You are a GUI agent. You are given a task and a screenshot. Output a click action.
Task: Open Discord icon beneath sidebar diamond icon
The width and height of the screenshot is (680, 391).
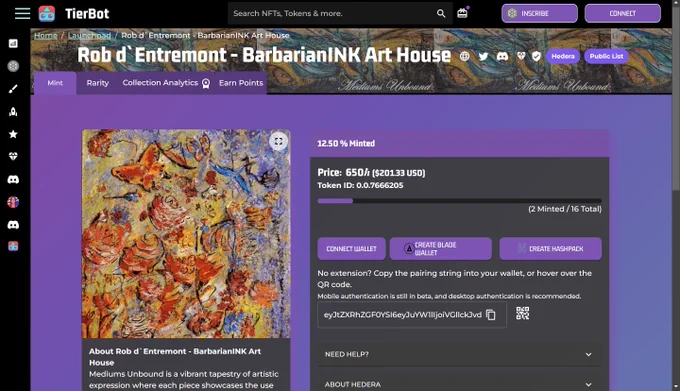tap(13, 179)
